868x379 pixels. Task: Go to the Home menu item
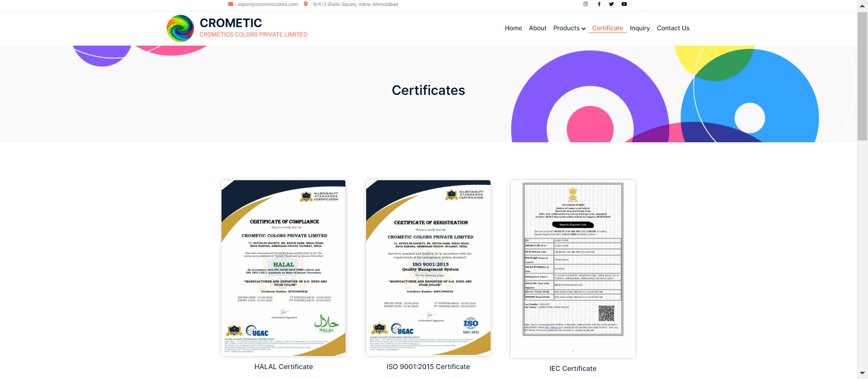(x=513, y=28)
